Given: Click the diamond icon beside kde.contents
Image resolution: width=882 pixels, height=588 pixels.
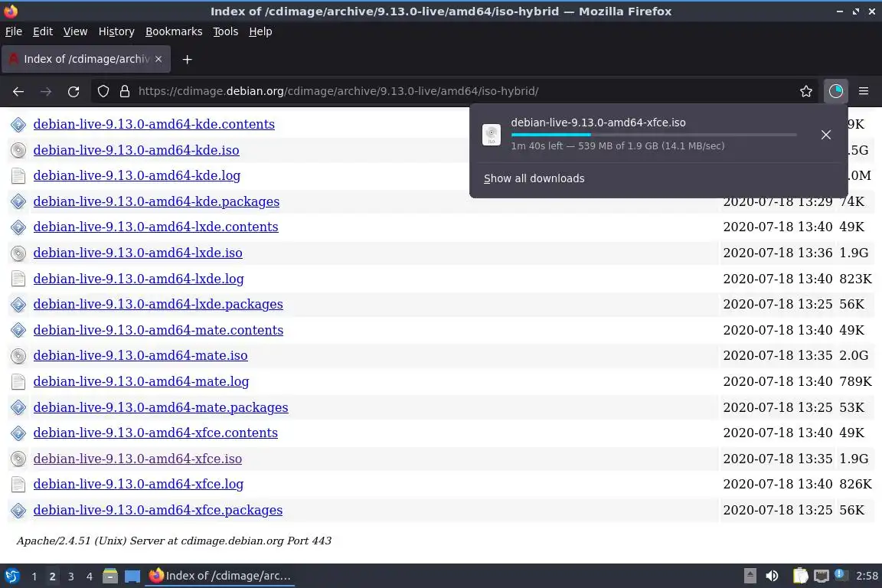Looking at the screenshot, I should (x=18, y=124).
